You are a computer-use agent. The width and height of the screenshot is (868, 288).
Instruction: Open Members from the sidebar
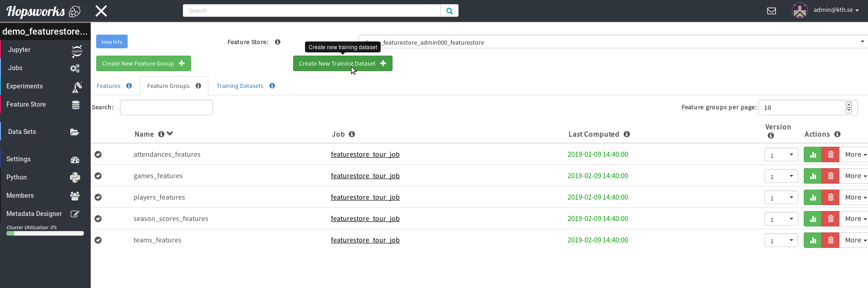(x=45, y=195)
